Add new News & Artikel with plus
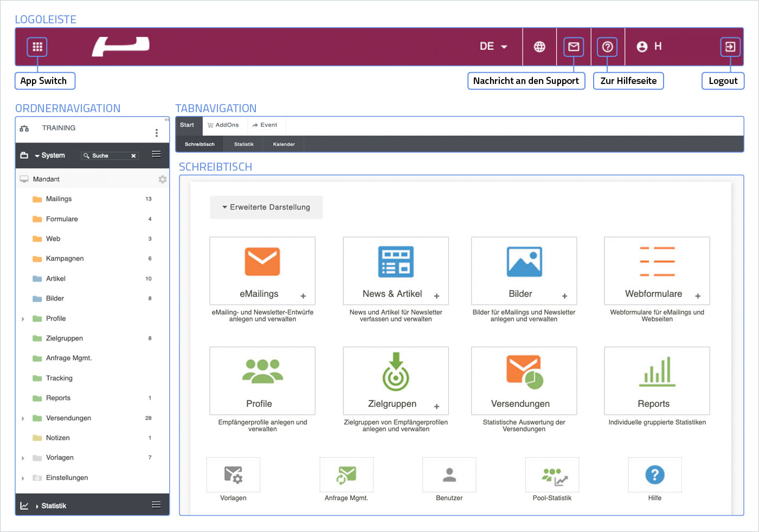This screenshot has width=759, height=532. pos(436,296)
